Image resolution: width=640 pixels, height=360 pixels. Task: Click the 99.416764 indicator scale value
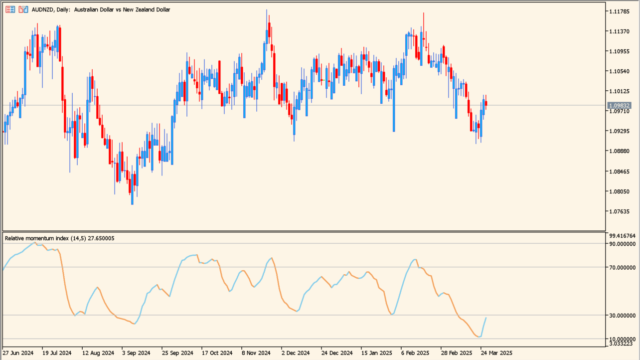[x=622, y=236]
